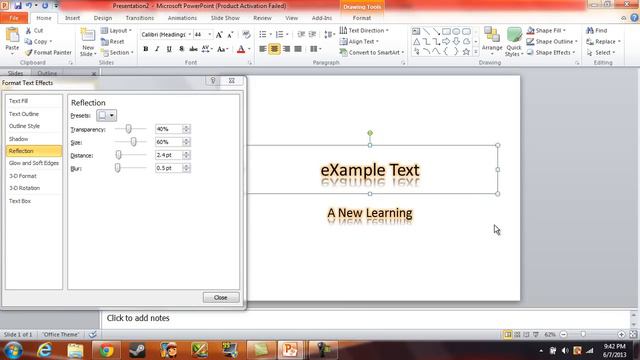Click the Save icon in the Quick Access toolbar
The image size is (640, 360).
click(18, 6)
